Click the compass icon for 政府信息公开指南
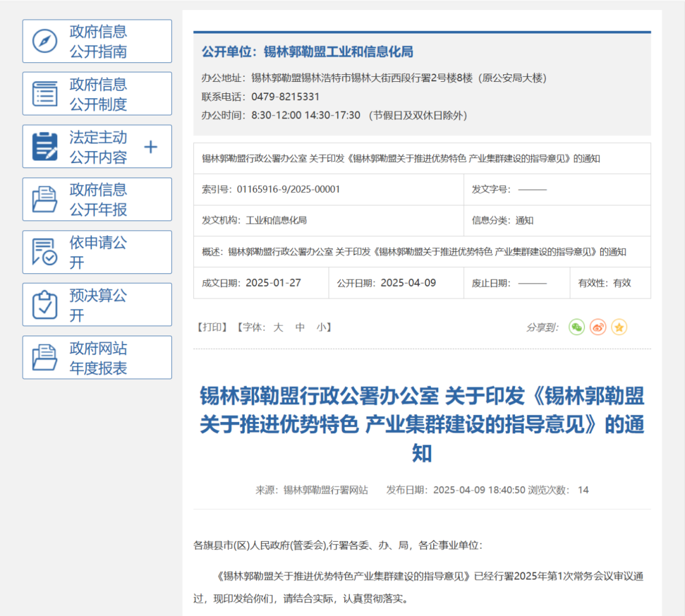The image size is (685, 616). point(45,41)
